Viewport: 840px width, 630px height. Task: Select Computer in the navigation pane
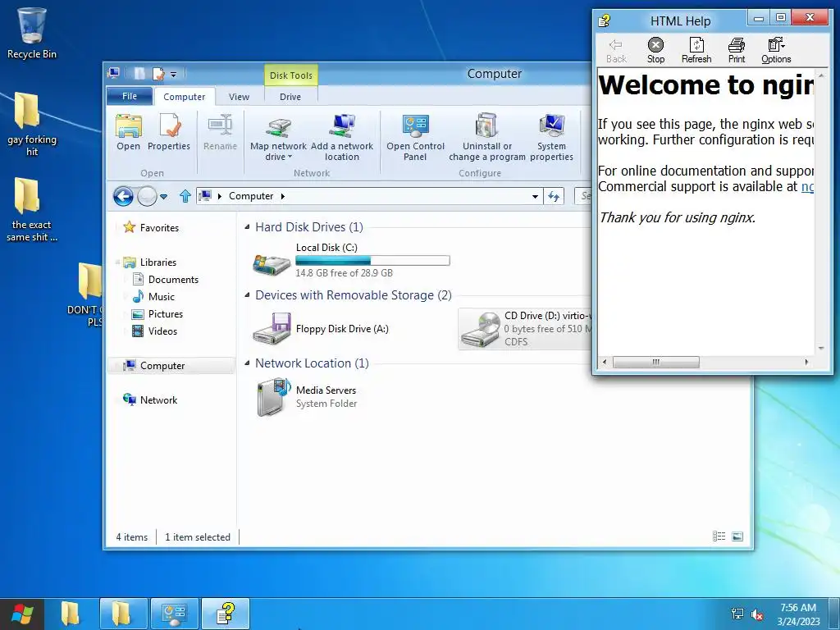coord(162,366)
